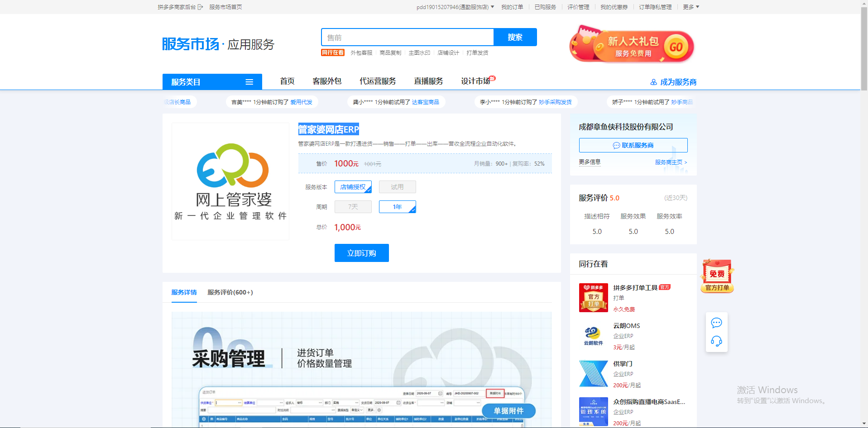868x428 pixels.
Task: Open the 服务商主页 link
Action: pyautogui.click(x=671, y=162)
